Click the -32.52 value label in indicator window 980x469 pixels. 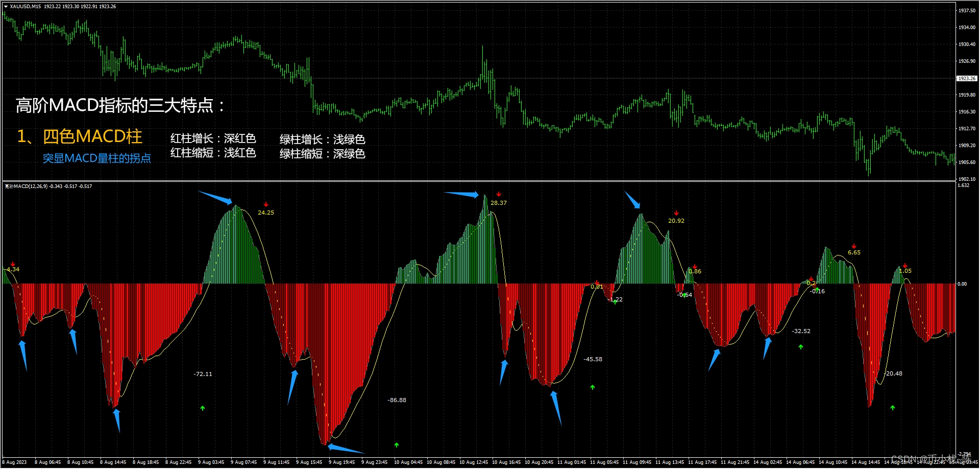point(800,331)
